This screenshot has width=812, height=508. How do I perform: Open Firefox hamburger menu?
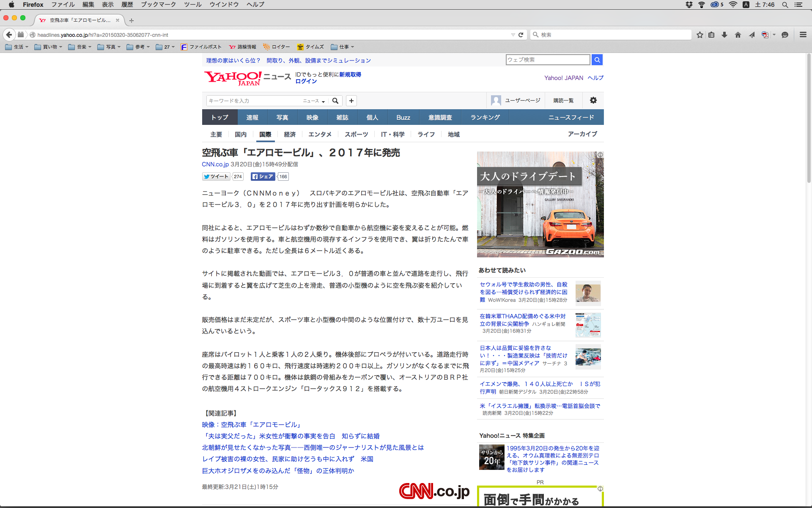[x=803, y=35]
